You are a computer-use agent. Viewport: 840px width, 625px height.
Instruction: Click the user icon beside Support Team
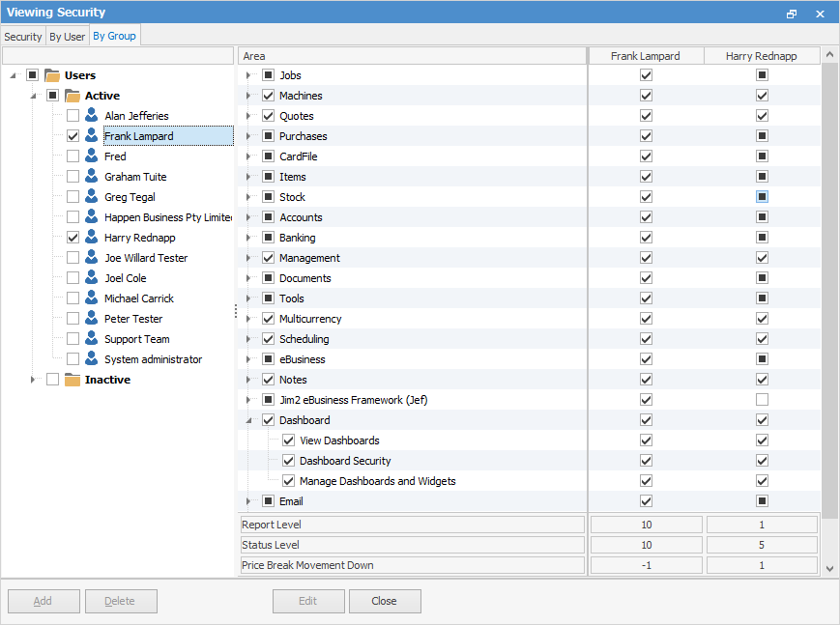(x=92, y=338)
